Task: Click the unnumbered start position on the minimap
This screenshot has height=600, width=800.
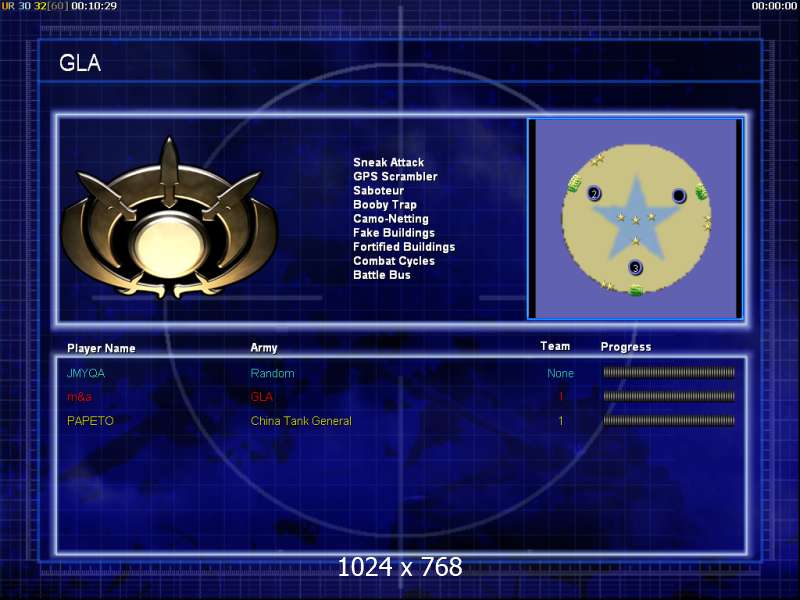Action: pyautogui.click(x=679, y=195)
